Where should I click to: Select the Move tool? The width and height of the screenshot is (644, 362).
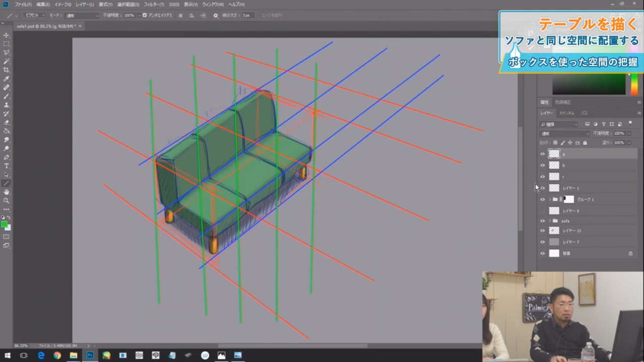(x=7, y=35)
